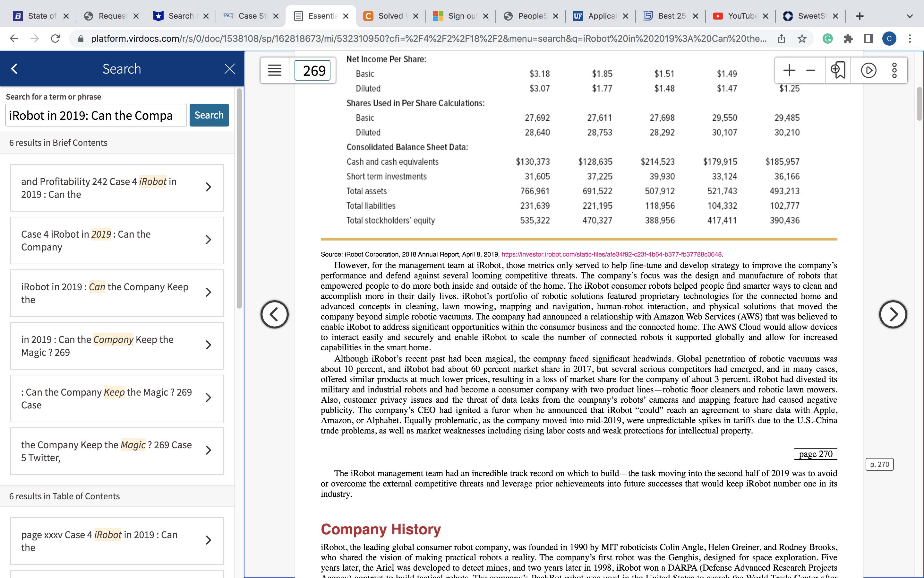Switch to the Case St tab
This screenshot has height=578, width=924.
(x=251, y=16)
